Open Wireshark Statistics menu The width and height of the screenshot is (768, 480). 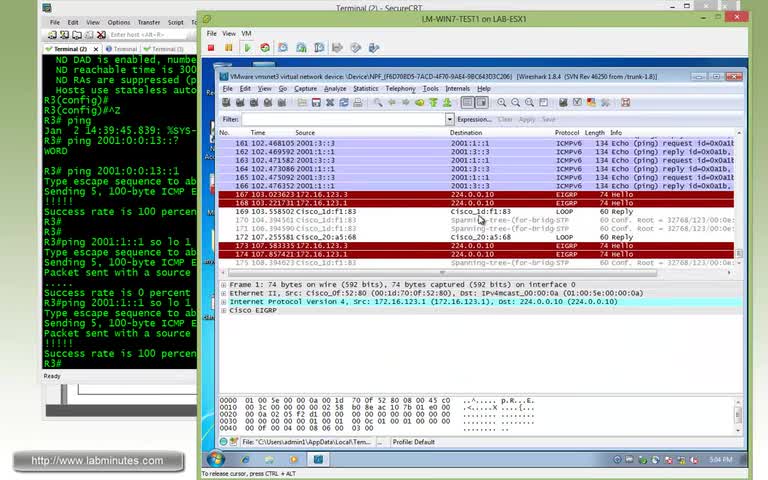pos(366,89)
